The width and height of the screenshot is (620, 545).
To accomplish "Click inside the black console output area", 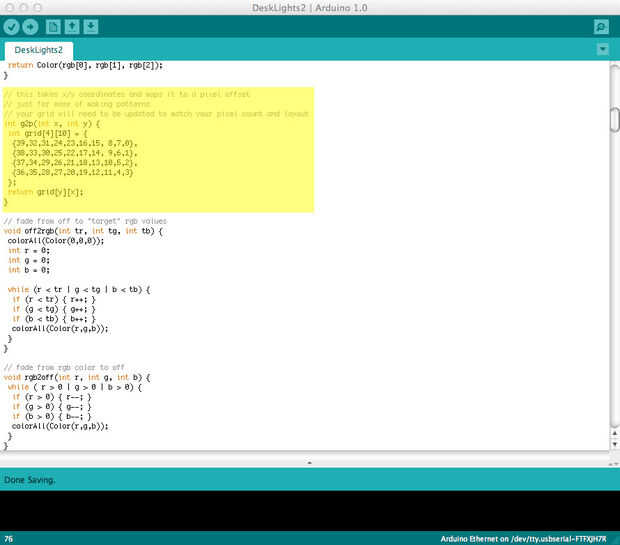I will point(310,511).
